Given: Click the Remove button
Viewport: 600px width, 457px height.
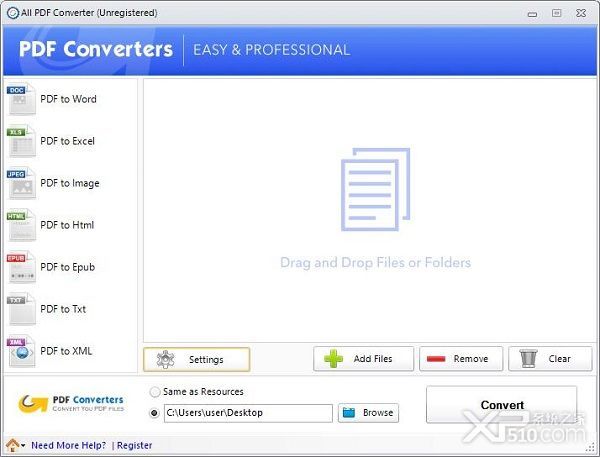Looking at the screenshot, I should [x=461, y=359].
